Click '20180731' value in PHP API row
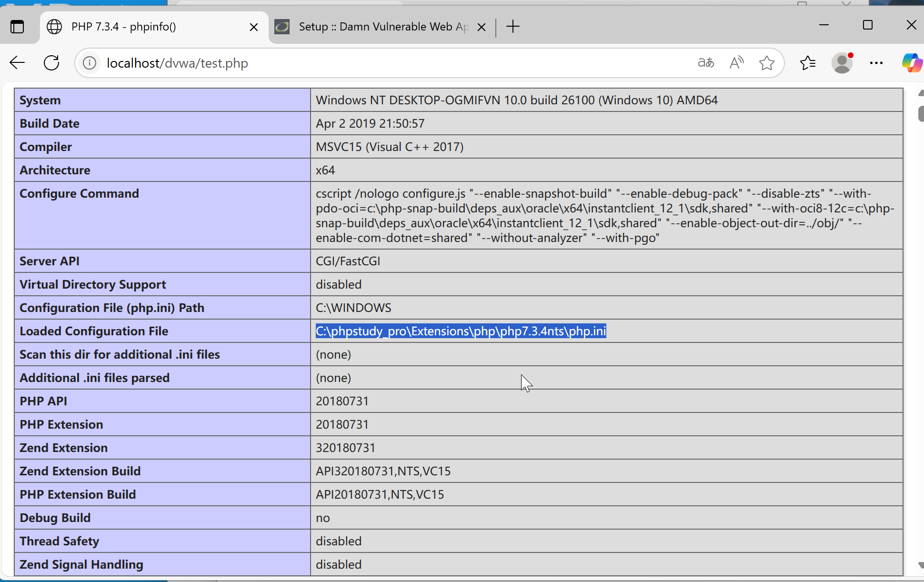 (342, 401)
